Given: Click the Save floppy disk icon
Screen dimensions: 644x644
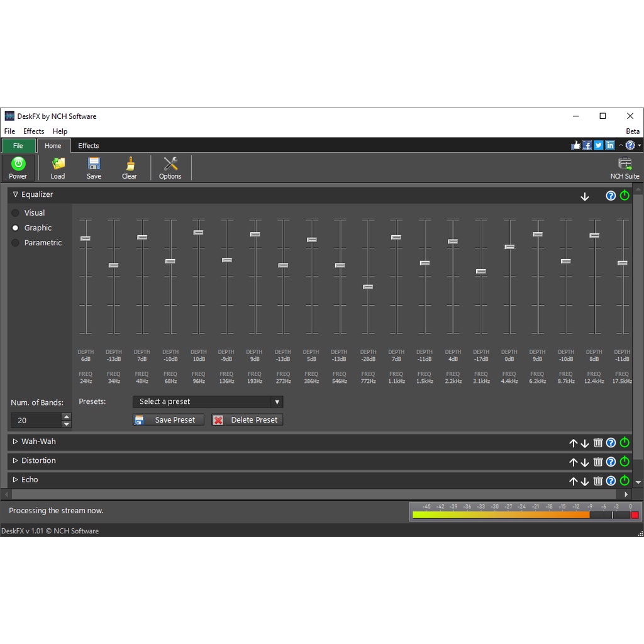Looking at the screenshot, I should click(94, 167).
